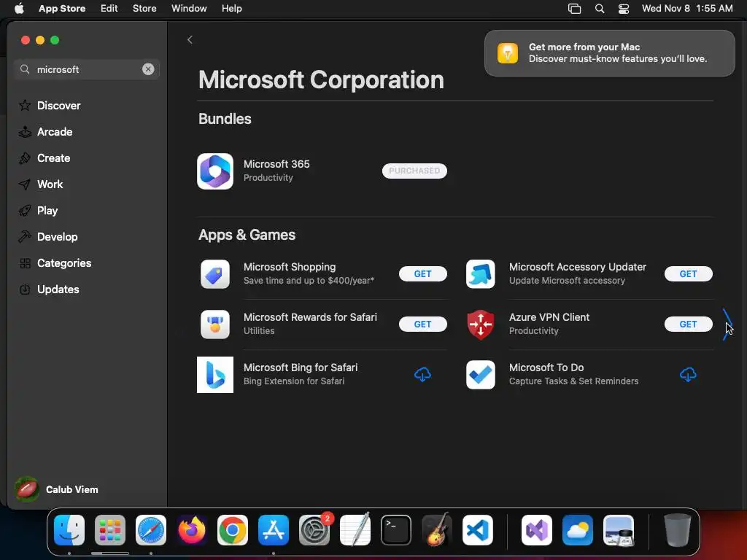The width and height of the screenshot is (747, 560).
Task: Open the Get more from your Mac notification
Action: (609, 52)
